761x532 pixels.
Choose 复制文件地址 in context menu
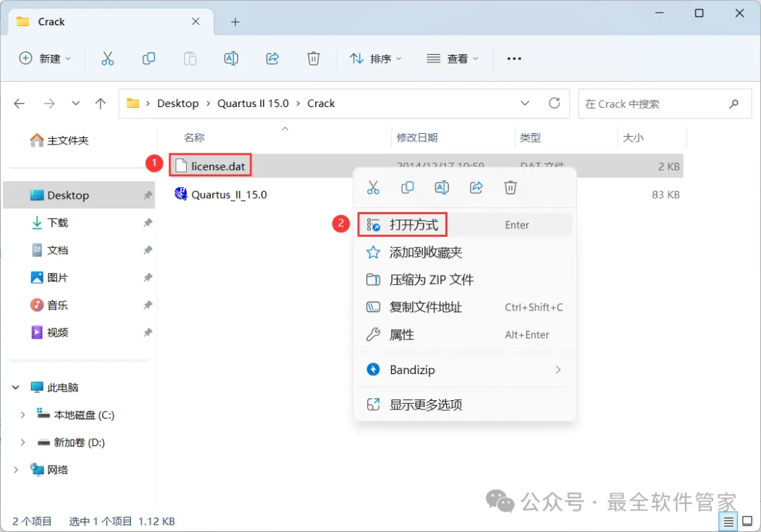[465, 307]
